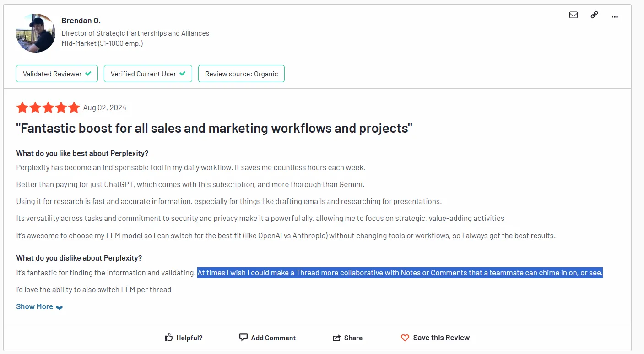Click the thumbs-up Helpful icon

click(169, 338)
